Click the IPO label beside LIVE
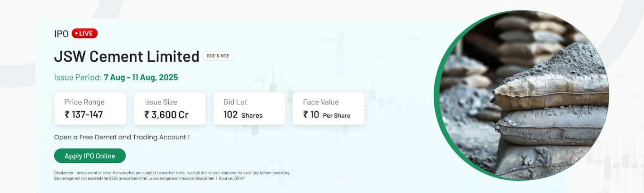 pos(61,34)
